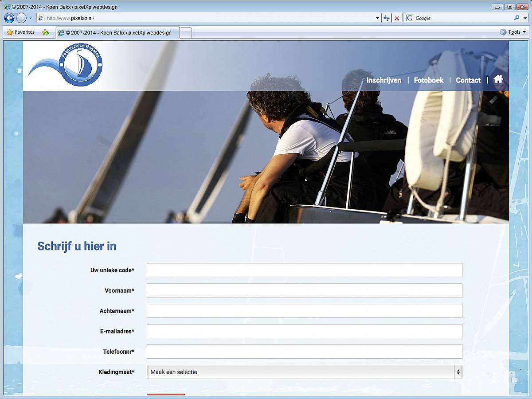Screen dimensions: 532x399
Task: Click the Forward navigation arrow icon
Action: pos(21,18)
